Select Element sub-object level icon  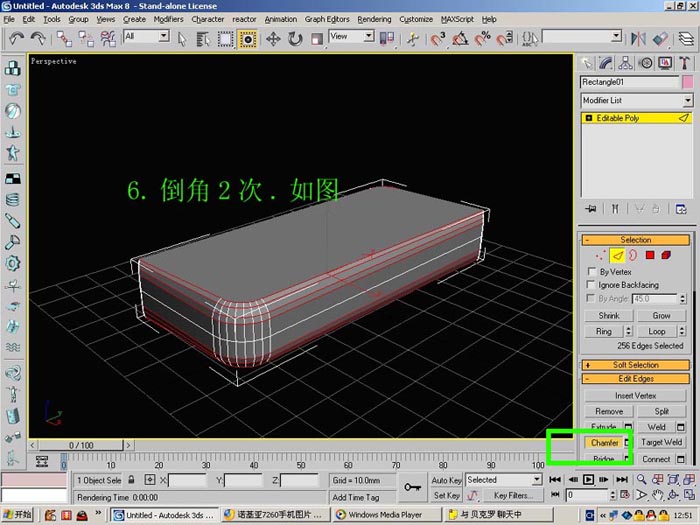(x=666, y=255)
